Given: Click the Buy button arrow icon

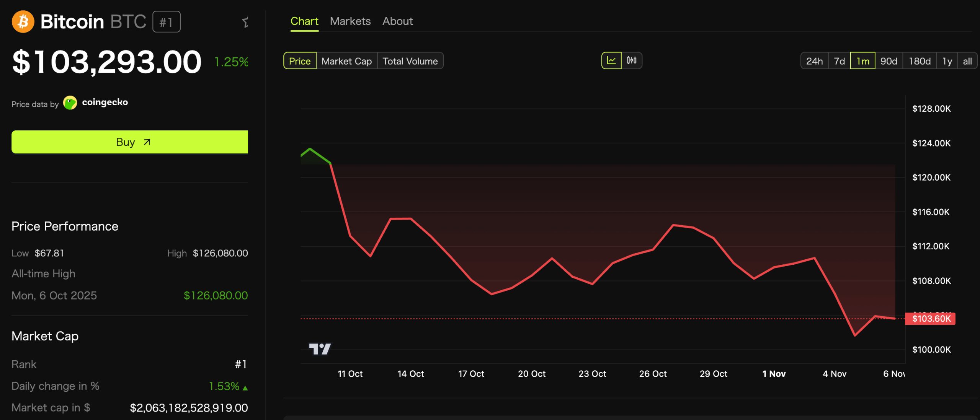Looking at the screenshot, I should tap(147, 142).
